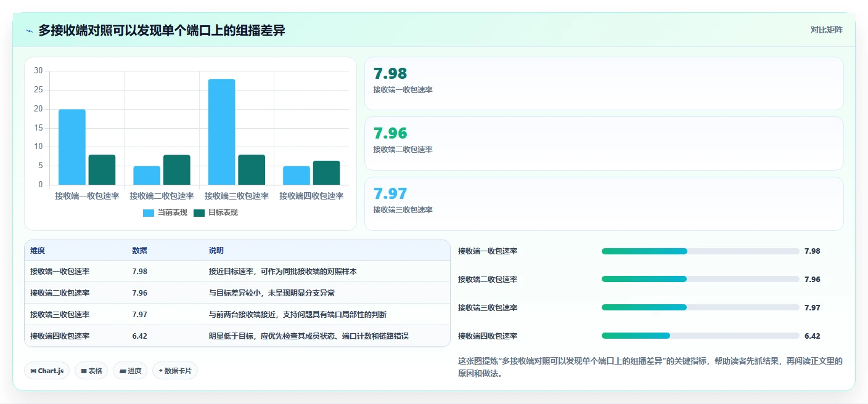Image resolution: width=868 pixels, height=404 pixels.
Task: Click the 7.96 value in the table
Action: pyautogui.click(x=139, y=293)
